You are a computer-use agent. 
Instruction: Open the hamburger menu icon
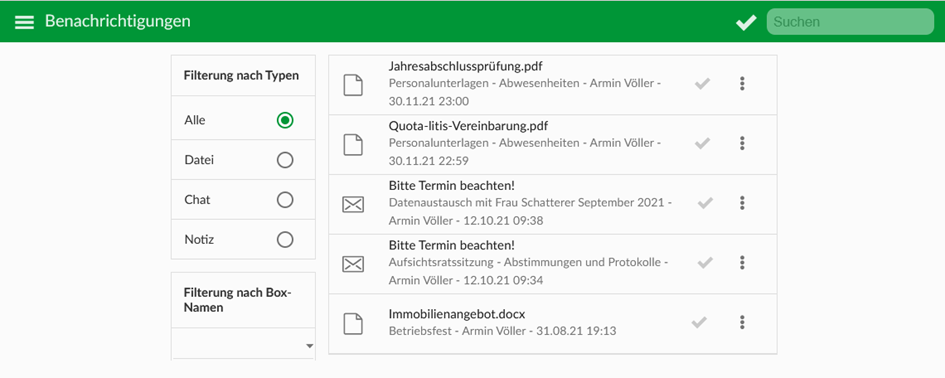(x=24, y=22)
